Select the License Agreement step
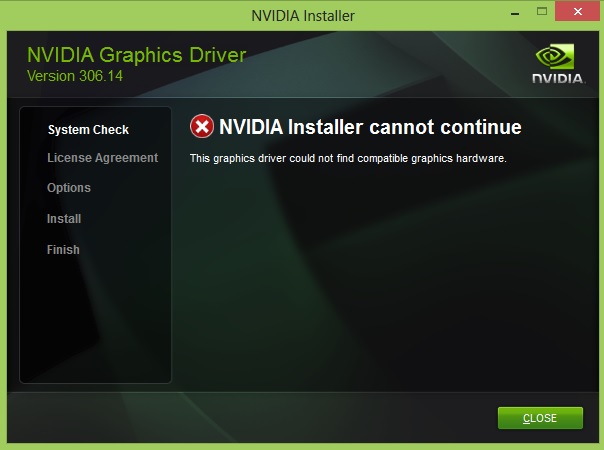Viewport: 604px width, 450px height. click(x=102, y=158)
